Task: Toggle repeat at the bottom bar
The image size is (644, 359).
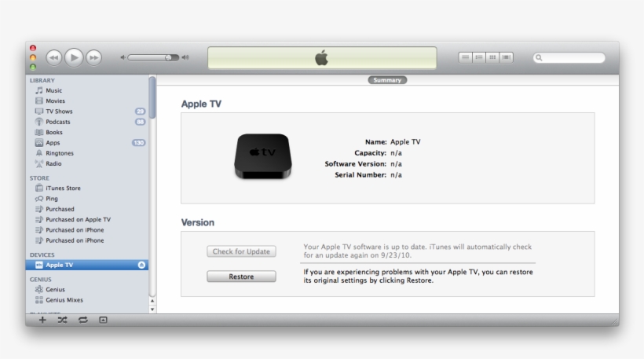Action: pyautogui.click(x=83, y=320)
